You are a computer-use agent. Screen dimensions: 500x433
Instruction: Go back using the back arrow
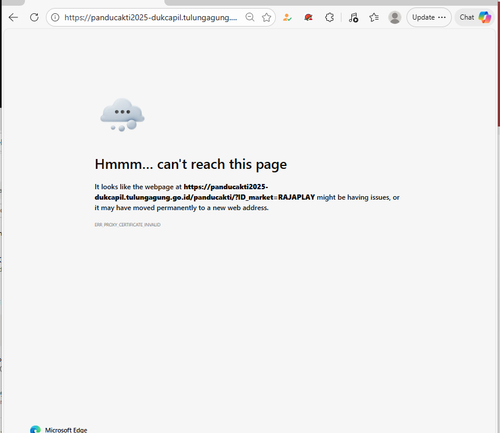point(13,17)
